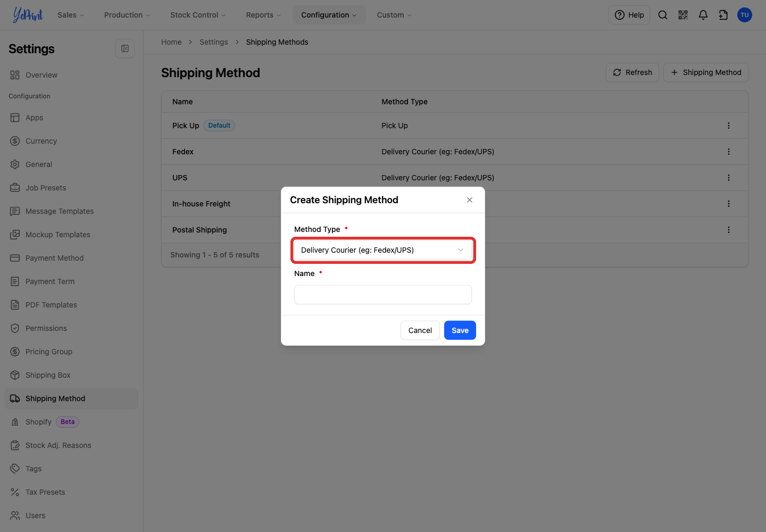Click the Refresh button
766x532 pixels.
(632, 72)
